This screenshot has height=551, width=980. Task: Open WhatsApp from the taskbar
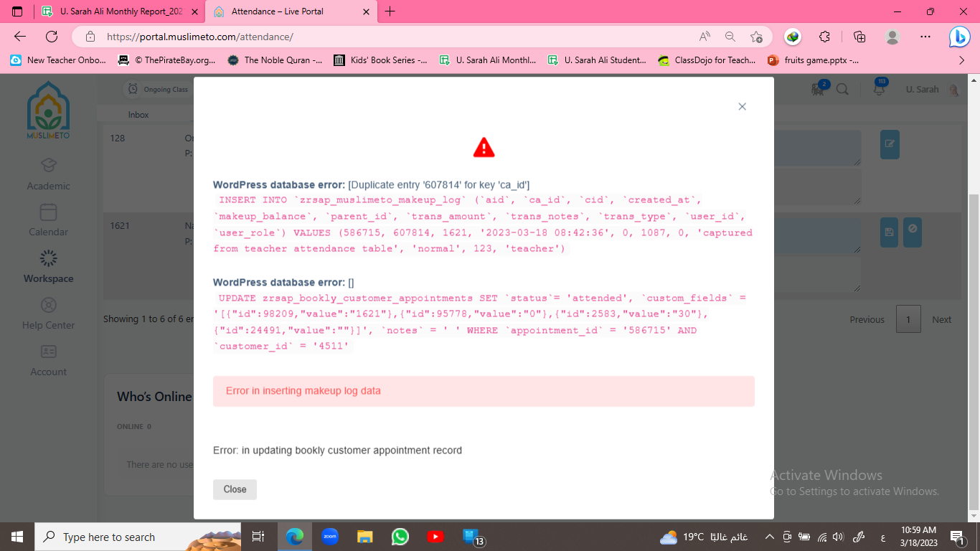[400, 537]
